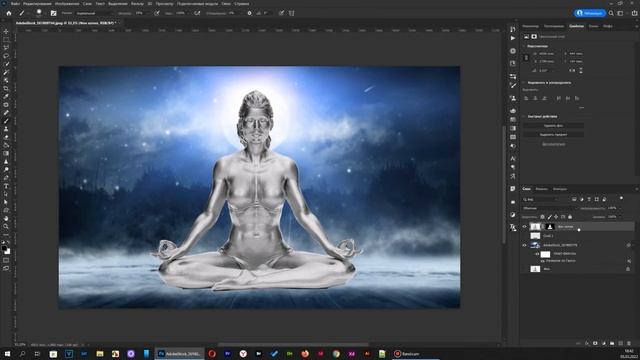The image size is (640, 360).
Task: Open the Изображение menu
Action: [67, 4]
